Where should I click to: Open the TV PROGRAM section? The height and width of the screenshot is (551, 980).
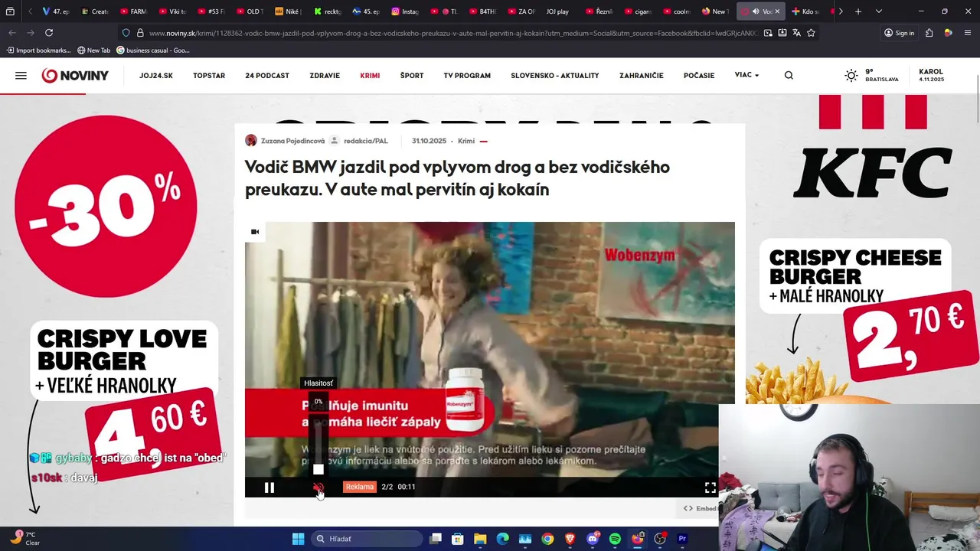467,76
